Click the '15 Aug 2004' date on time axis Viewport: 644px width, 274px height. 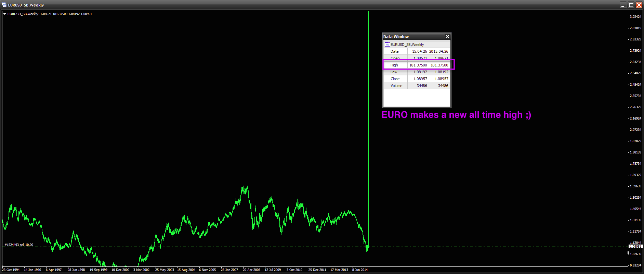pyautogui.click(x=186, y=270)
